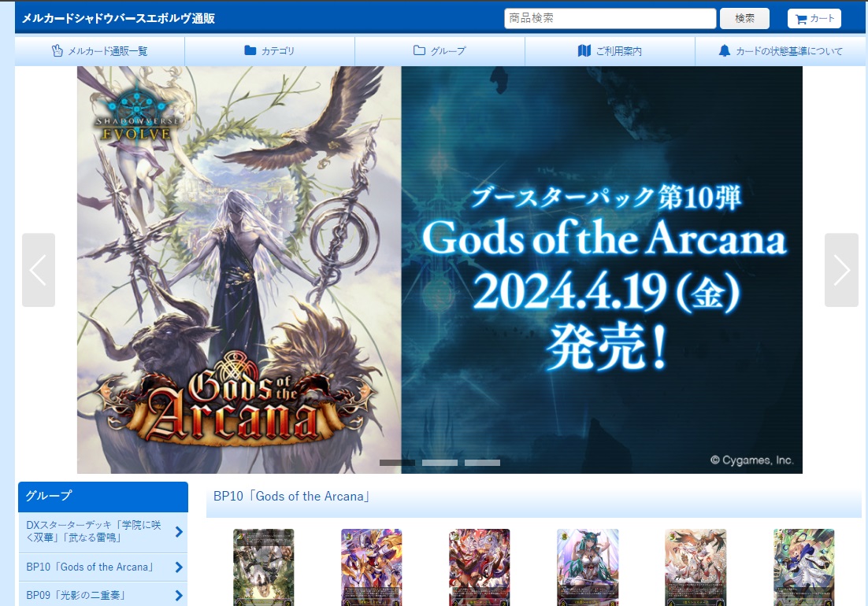This screenshot has height=606, width=868.
Task: Open the first BP10 card thumbnail
Action: point(264,567)
